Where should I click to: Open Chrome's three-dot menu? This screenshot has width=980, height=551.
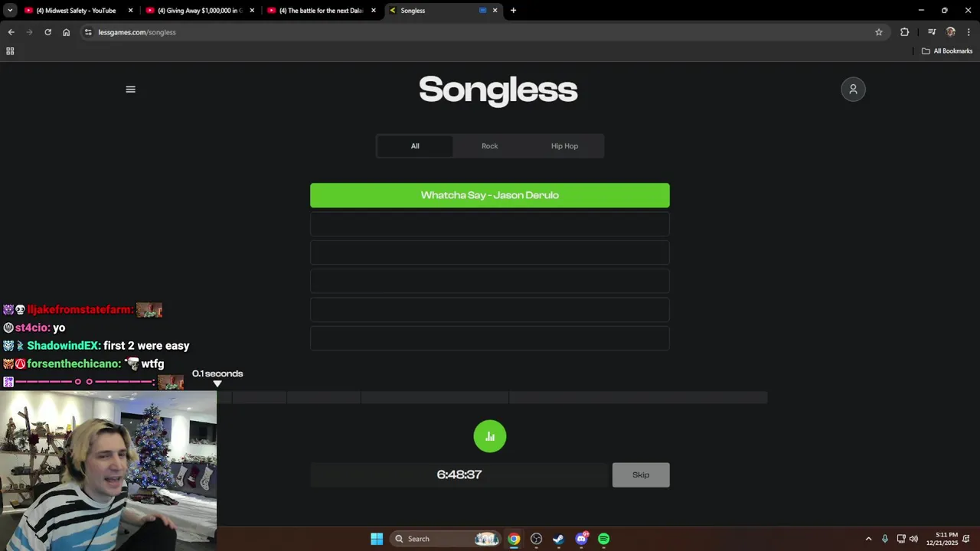pyautogui.click(x=969, y=32)
